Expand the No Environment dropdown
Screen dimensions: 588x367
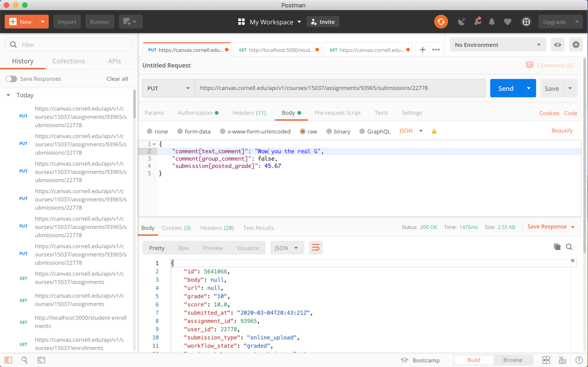coord(497,45)
